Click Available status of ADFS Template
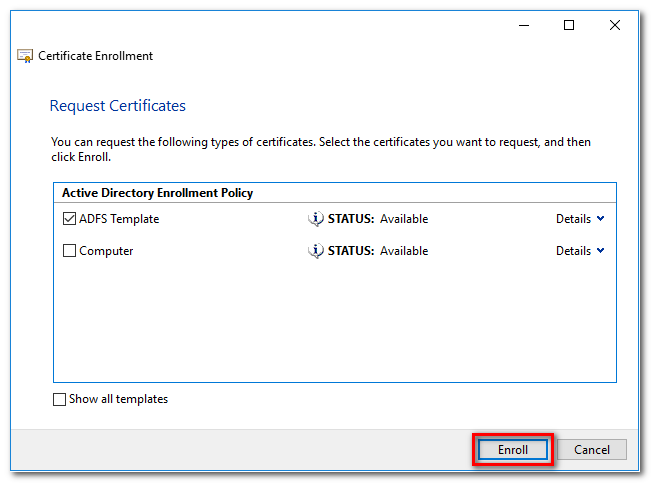Screen dimensions: 651x483 404,219
